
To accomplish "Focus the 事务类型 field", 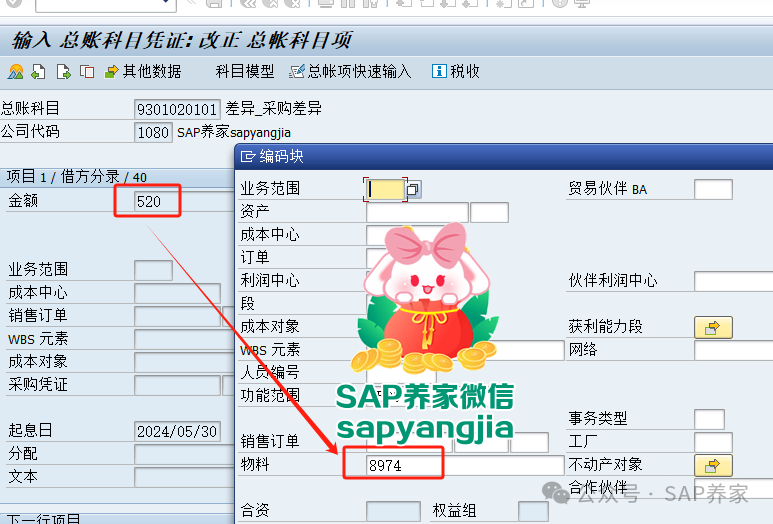I will point(709,419).
